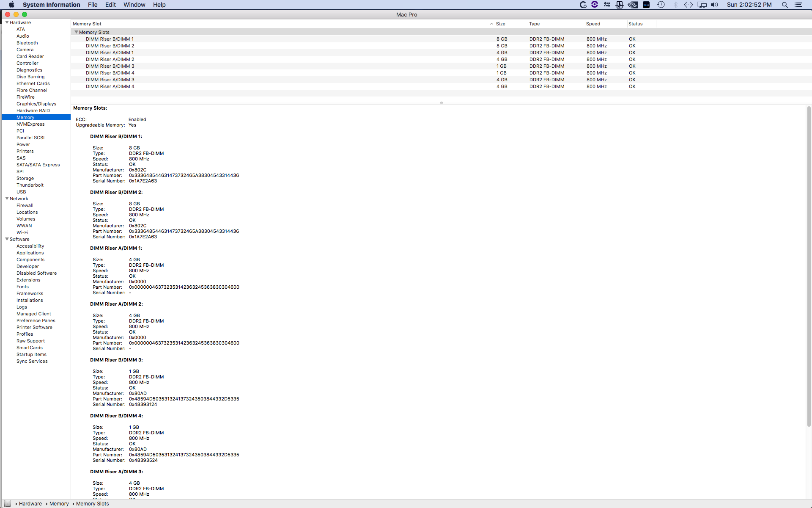This screenshot has width=812, height=508.
Task: Sort by Status column header
Action: [642, 24]
